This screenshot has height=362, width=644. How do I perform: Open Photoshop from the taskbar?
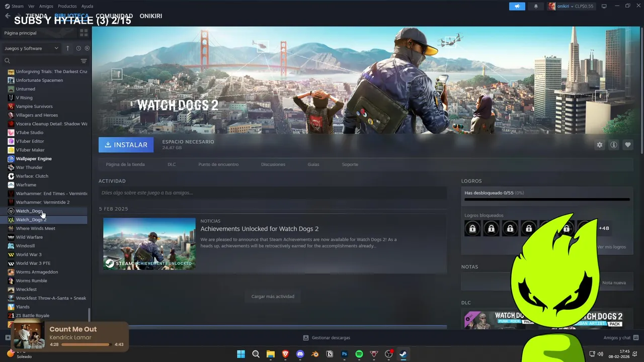[345, 354]
